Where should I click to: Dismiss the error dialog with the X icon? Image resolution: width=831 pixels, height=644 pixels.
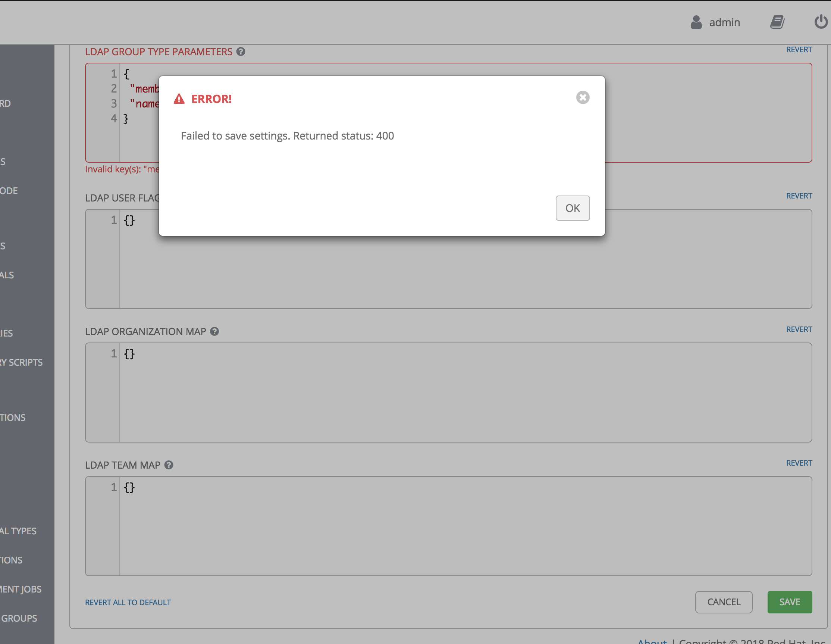coord(583,97)
